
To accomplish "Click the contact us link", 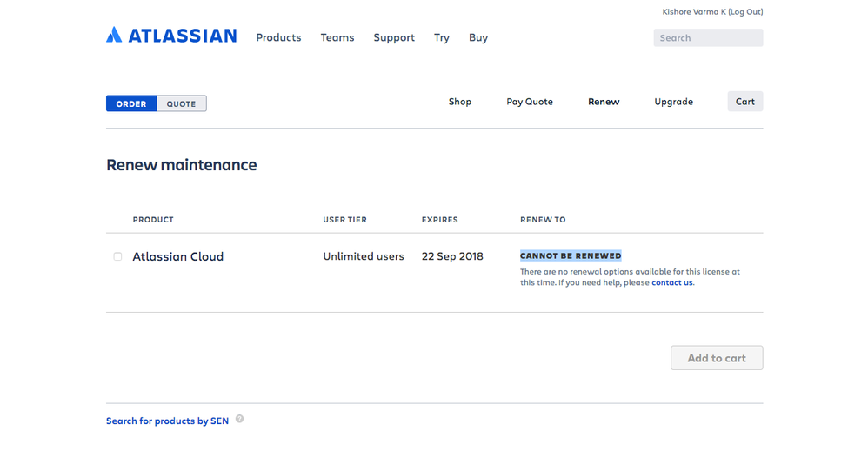I will tap(672, 282).
